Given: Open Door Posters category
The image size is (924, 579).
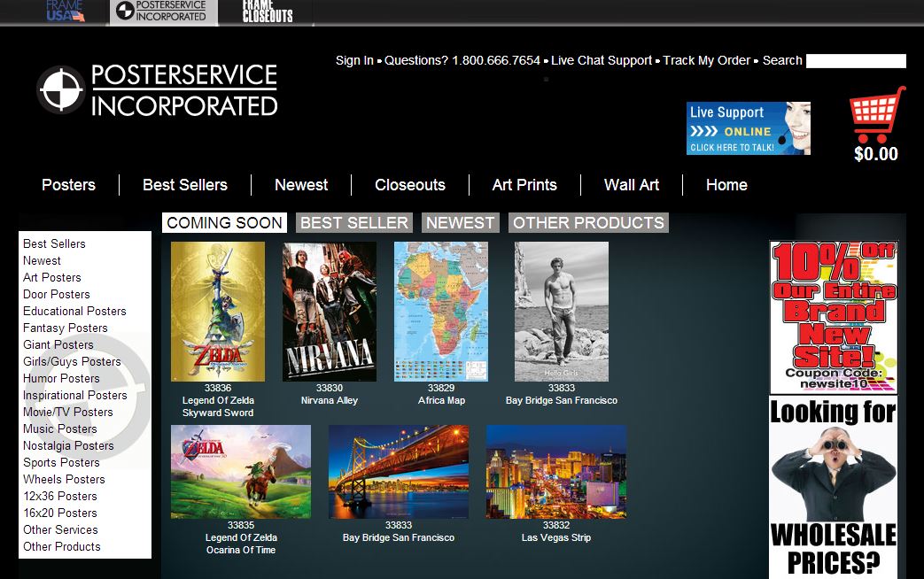Looking at the screenshot, I should coord(57,295).
